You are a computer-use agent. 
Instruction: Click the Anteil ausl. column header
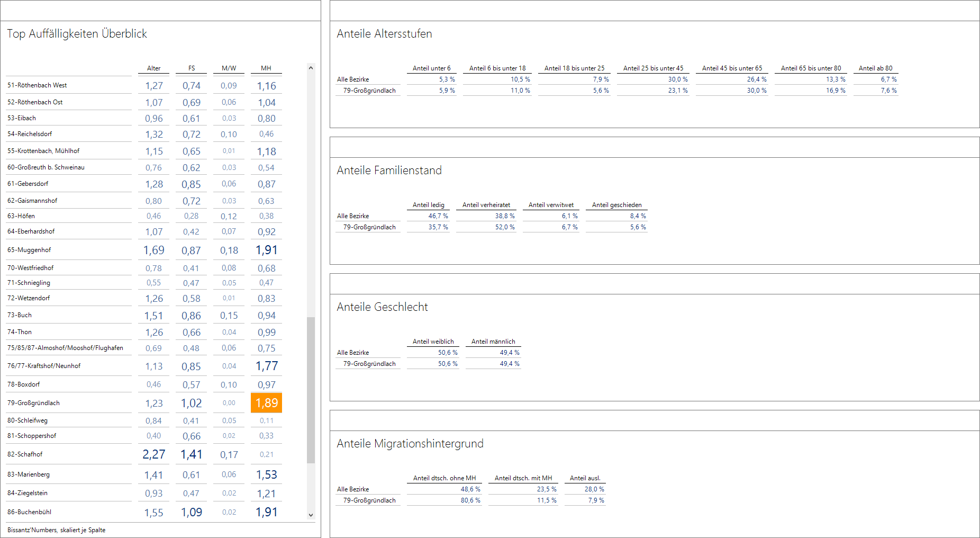point(585,478)
